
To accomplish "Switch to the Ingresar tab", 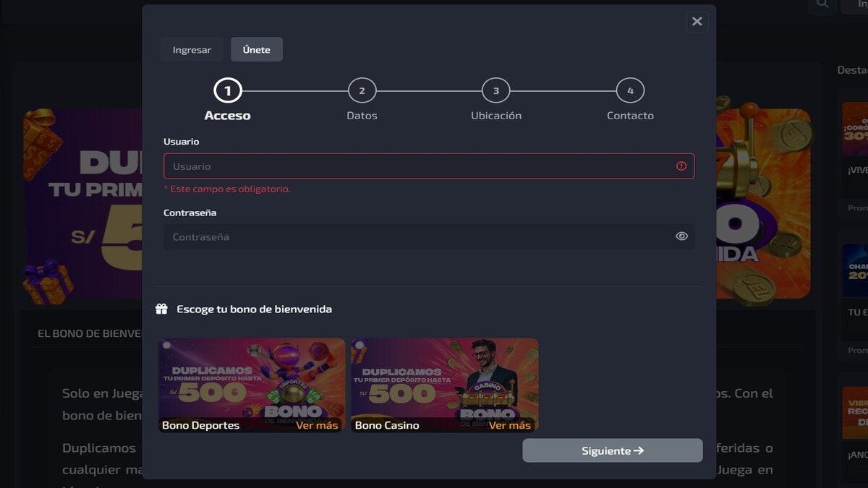I will pos(192,50).
